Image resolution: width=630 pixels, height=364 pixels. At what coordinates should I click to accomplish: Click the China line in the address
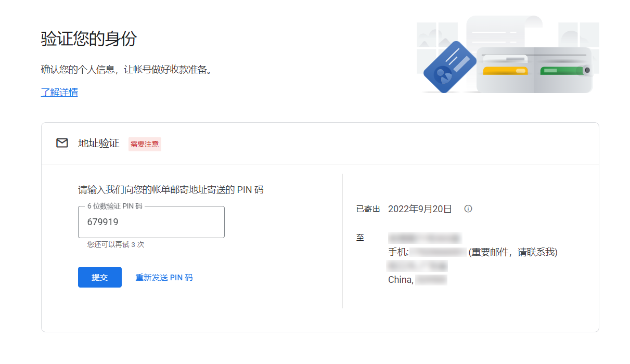tap(401, 280)
